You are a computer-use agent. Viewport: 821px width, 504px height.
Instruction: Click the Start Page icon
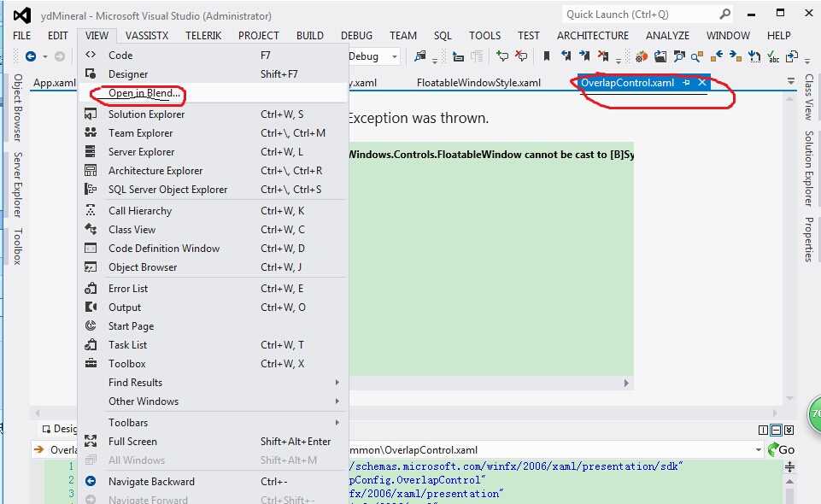[x=91, y=326]
